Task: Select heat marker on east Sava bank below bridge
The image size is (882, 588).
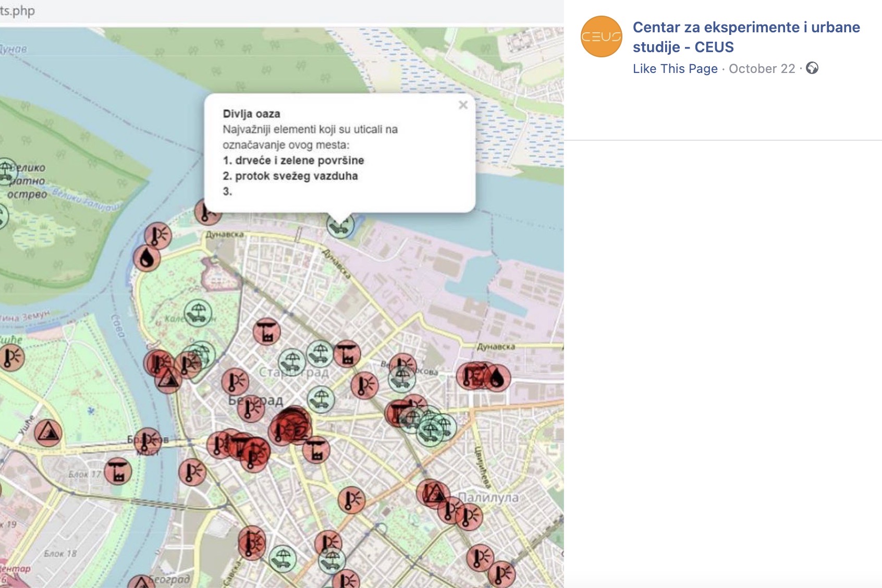Action: 192,472
